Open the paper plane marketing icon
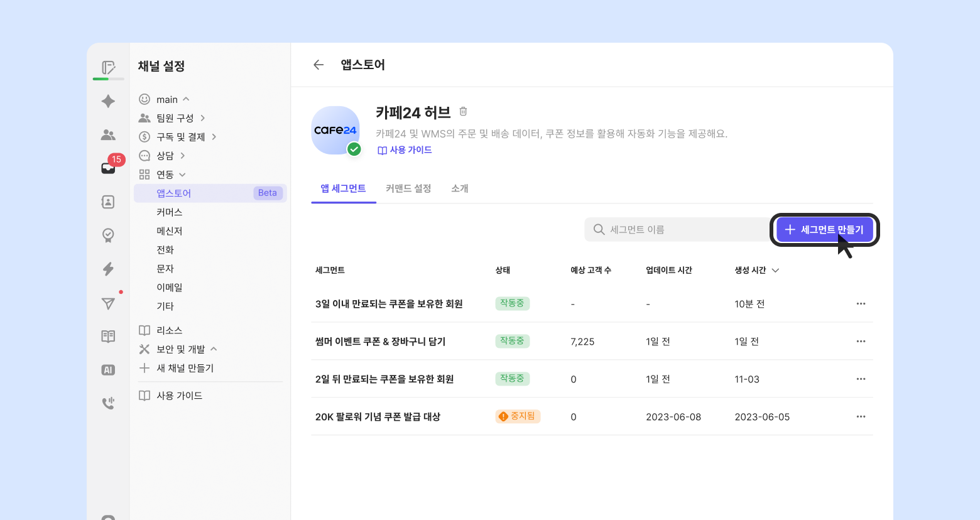Screen dimensions: 980x520 [108, 303]
